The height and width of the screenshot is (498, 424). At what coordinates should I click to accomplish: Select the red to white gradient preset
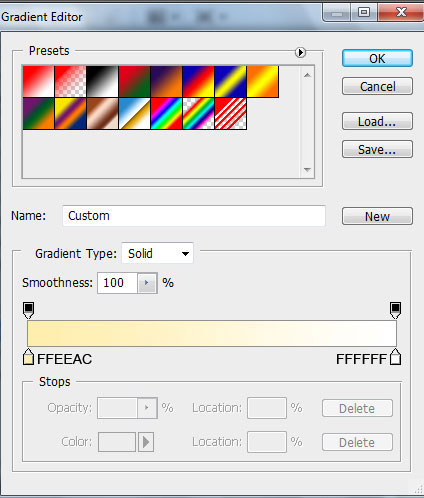click(x=38, y=82)
